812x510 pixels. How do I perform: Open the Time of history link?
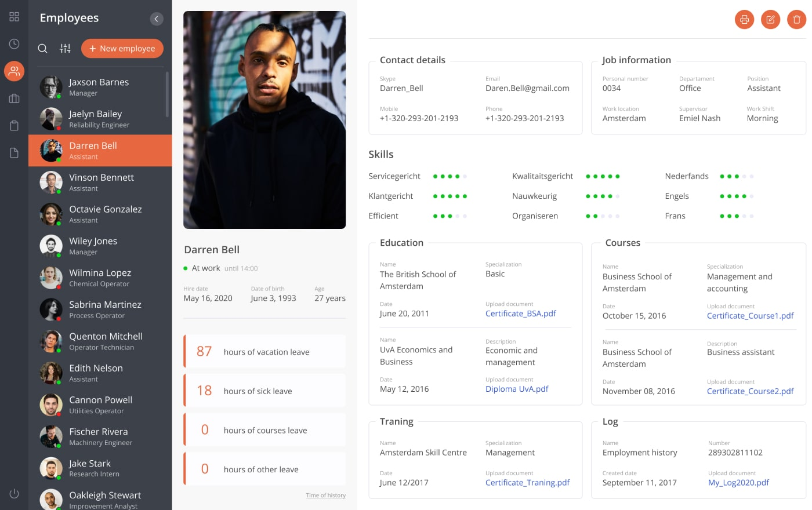326,496
